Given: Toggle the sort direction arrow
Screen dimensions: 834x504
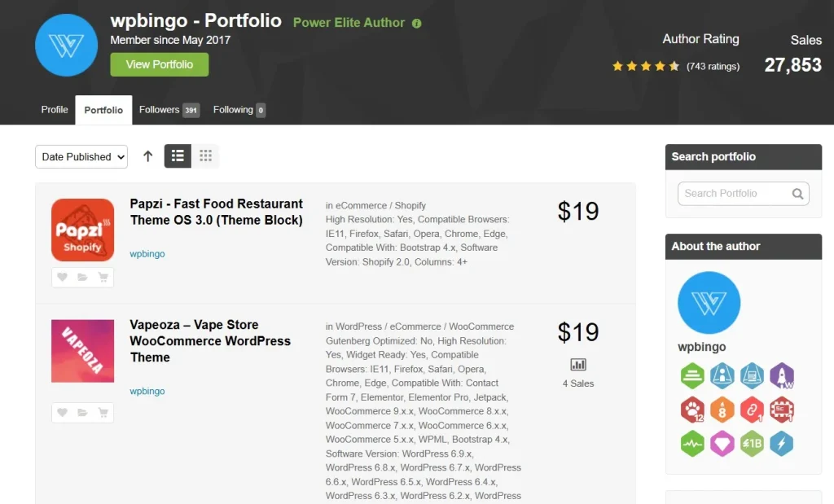Looking at the screenshot, I should (x=147, y=156).
